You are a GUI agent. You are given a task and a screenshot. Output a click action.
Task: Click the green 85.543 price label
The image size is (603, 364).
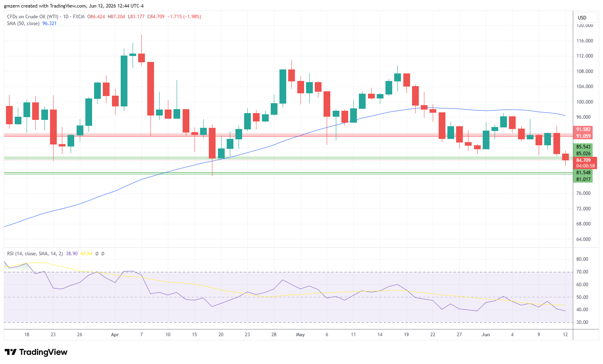(583, 147)
